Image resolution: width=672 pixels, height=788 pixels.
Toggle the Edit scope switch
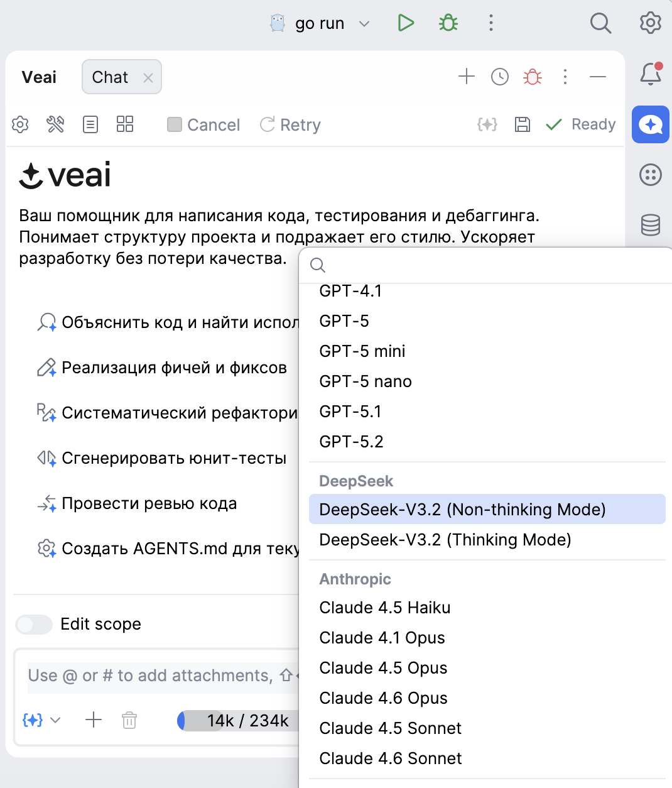[x=33, y=624]
